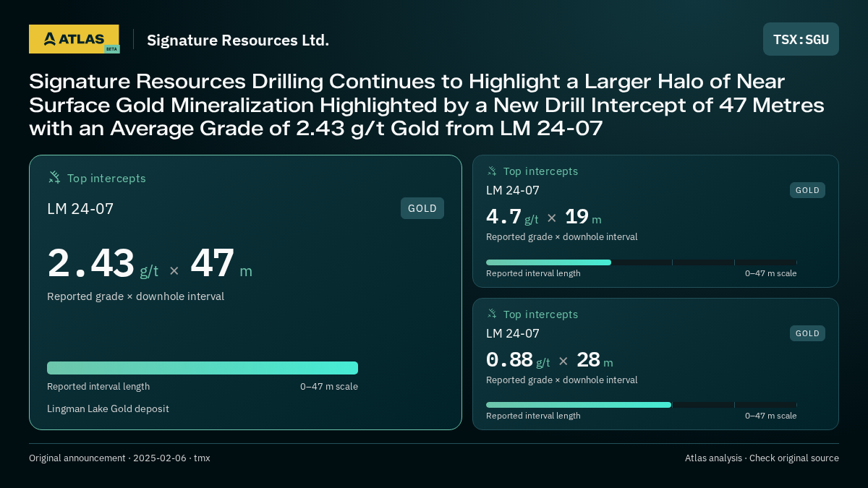Click the Atlas beta logo

click(x=75, y=39)
